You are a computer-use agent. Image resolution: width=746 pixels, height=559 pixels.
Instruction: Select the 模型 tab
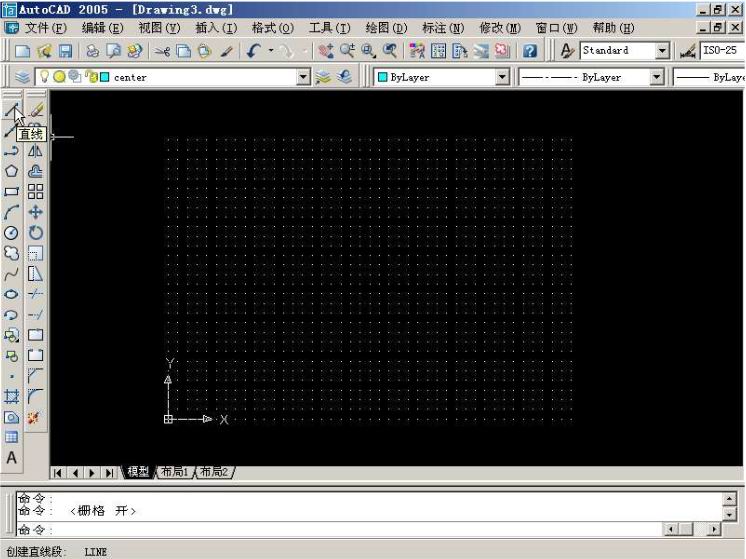pos(138,472)
